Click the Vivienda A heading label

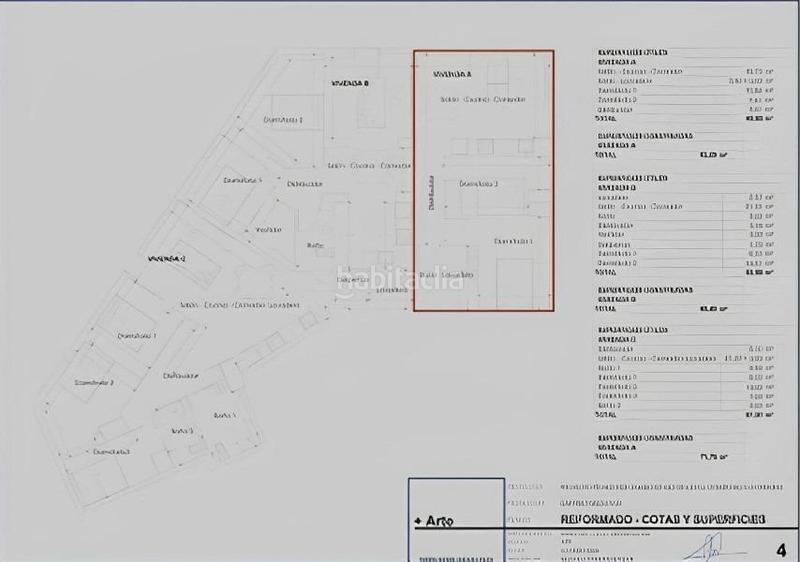click(452, 74)
